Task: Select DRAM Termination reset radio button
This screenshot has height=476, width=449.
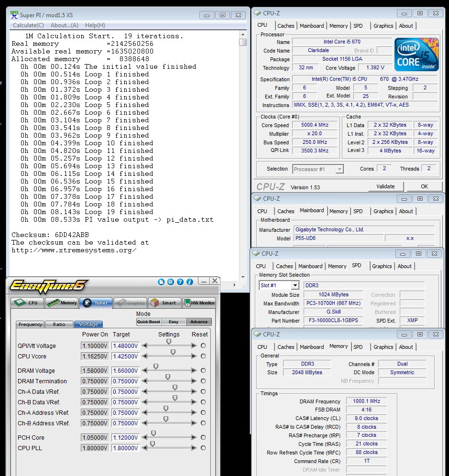Action: point(203,381)
